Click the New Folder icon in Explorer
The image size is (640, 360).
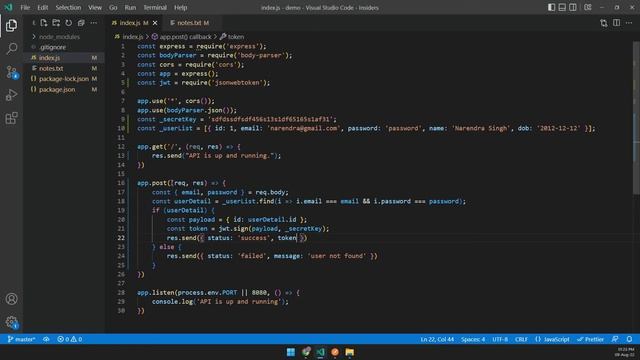[x=56, y=23]
